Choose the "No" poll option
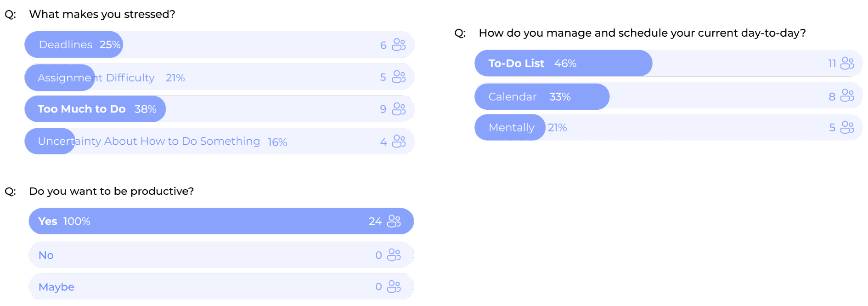 point(46,255)
